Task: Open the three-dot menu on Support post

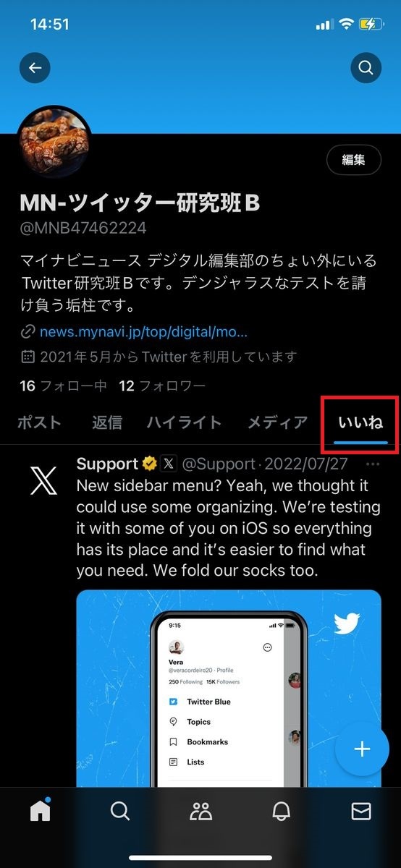Action: (373, 464)
